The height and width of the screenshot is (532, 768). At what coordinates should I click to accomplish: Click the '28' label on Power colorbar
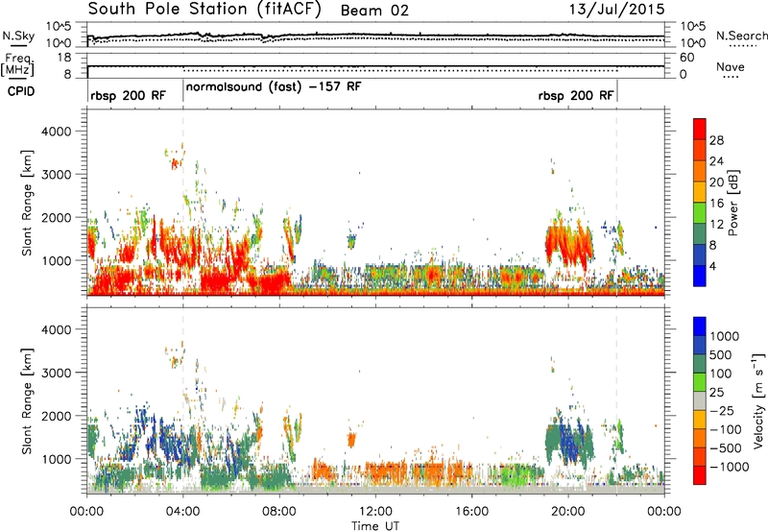point(716,140)
